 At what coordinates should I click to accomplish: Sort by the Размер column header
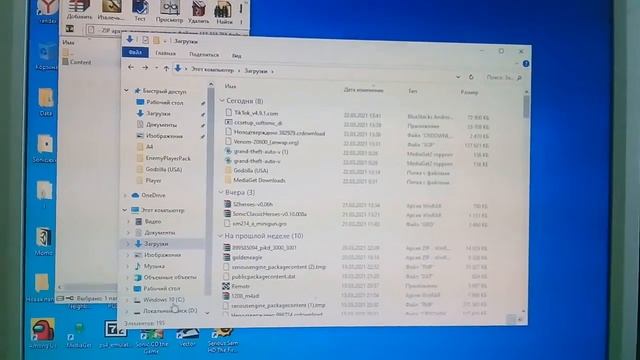[x=469, y=92]
